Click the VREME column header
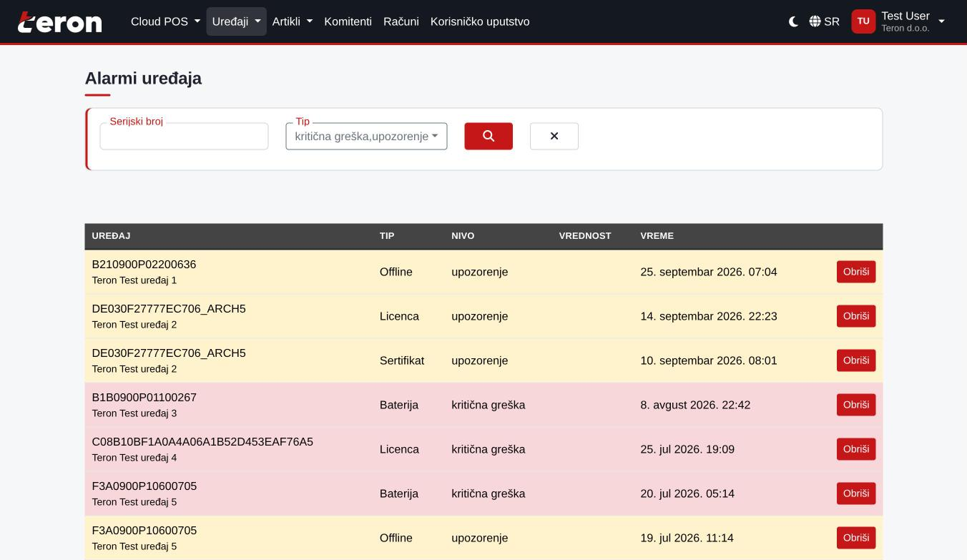 click(657, 236)
